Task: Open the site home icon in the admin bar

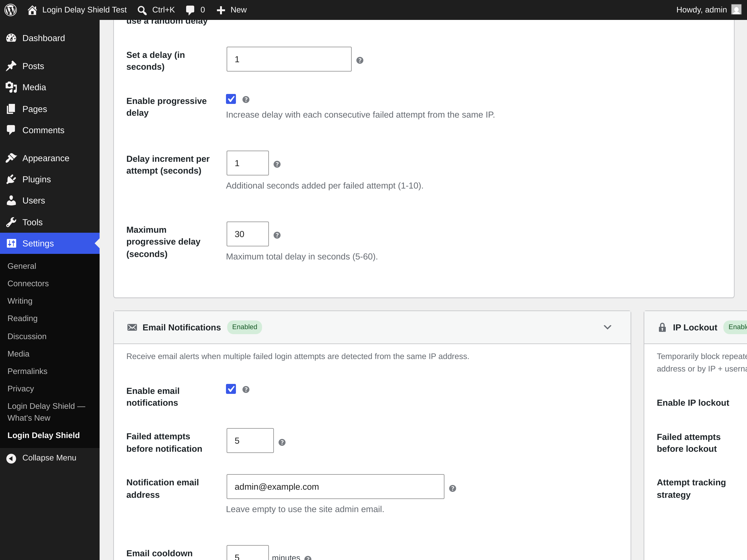Action: [32, 10]
